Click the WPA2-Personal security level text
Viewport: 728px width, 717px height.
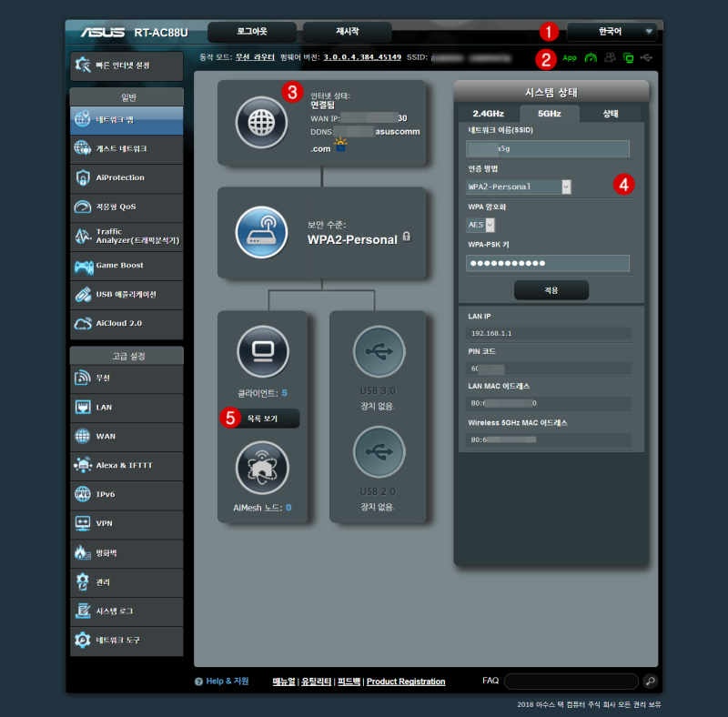(352, 239)
